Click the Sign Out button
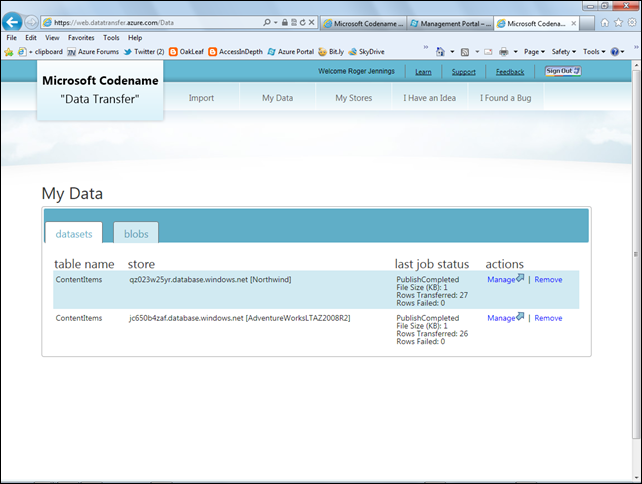Screen dimensions: 642x484 click(x=563, y=71)
